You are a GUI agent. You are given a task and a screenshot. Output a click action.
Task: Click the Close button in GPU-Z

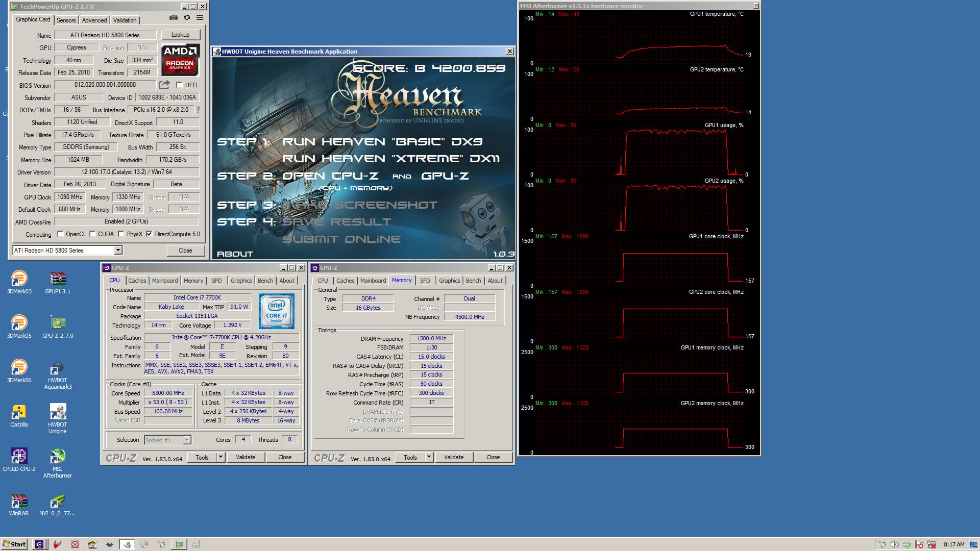click(x=185, y=251)
